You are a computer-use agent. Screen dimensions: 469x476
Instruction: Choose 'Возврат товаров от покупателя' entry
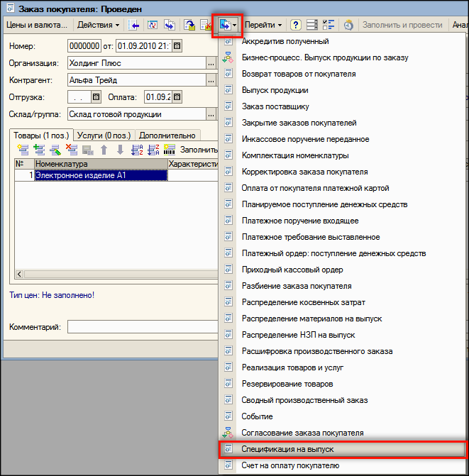point(343,74)
